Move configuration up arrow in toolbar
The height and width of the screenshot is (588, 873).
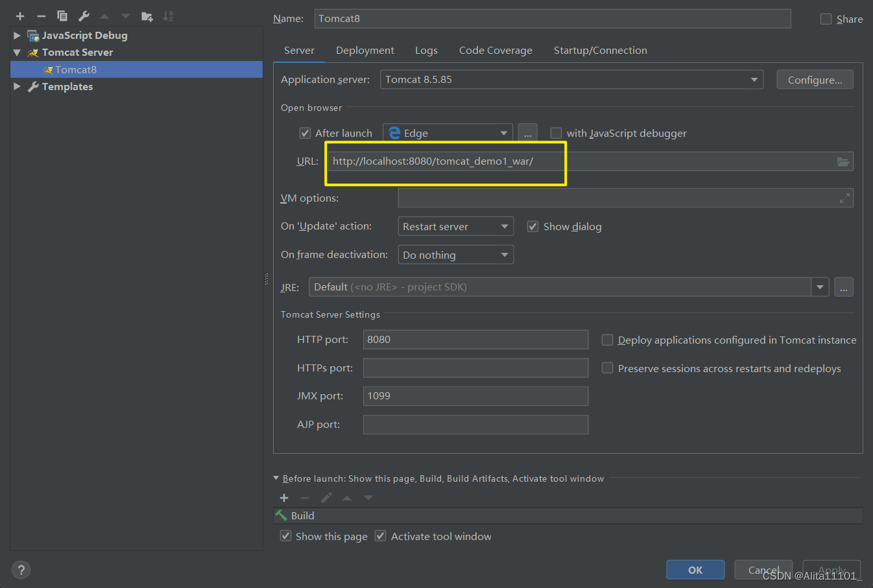pos(104,16)
